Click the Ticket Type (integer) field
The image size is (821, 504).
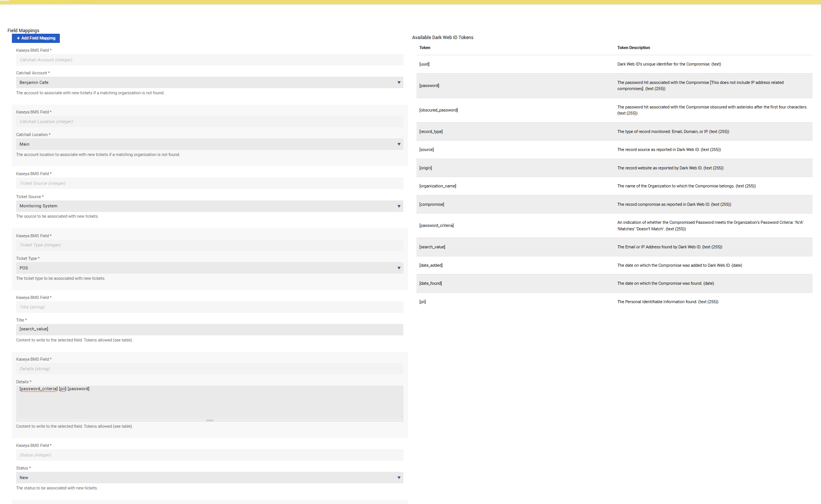[x=209, y=245]
